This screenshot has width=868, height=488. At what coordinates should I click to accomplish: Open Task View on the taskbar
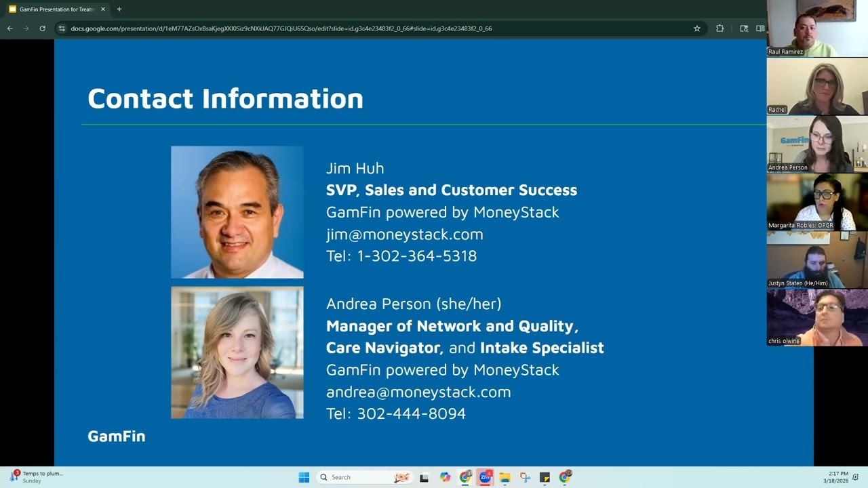(424, 477)
